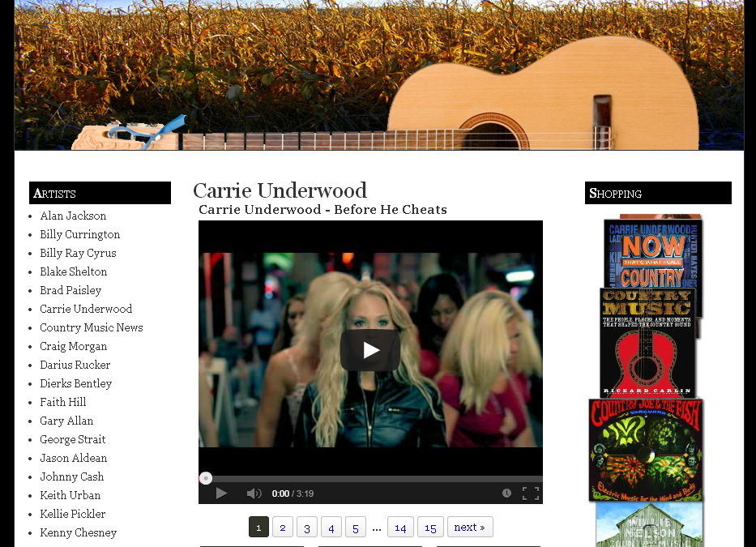Select Blake Shelton in the Artists list
The height and width of the screenshot is (547, 756).
click(73, 271)
